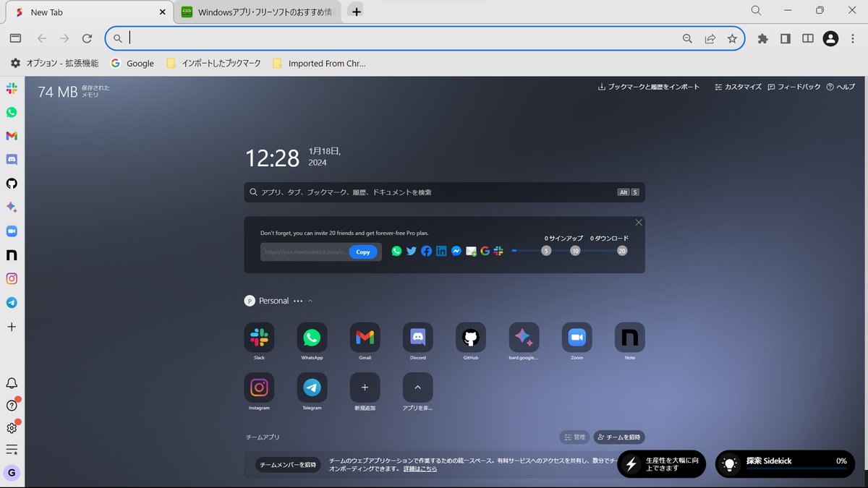Bookmark this page with star icon
Screen dimensions: 868x488
coord(732,38)
